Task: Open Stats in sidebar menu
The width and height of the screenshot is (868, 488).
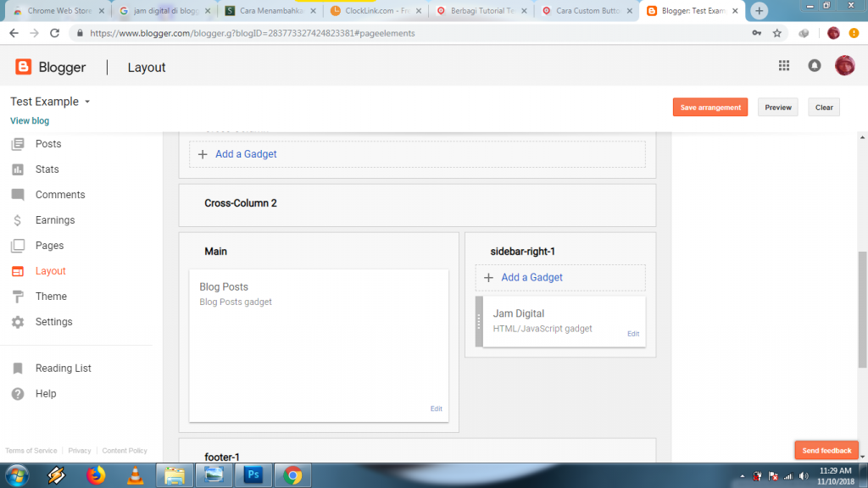Action: [x=47, y=169]
